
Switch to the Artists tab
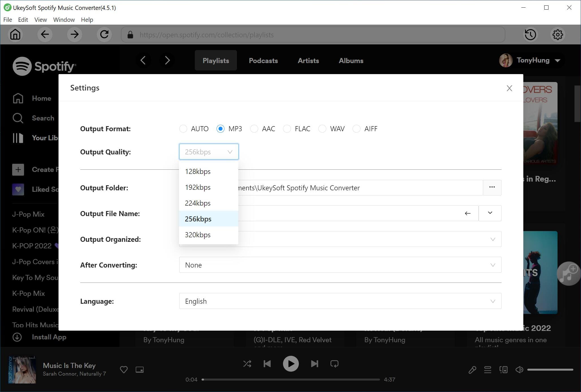308,60
